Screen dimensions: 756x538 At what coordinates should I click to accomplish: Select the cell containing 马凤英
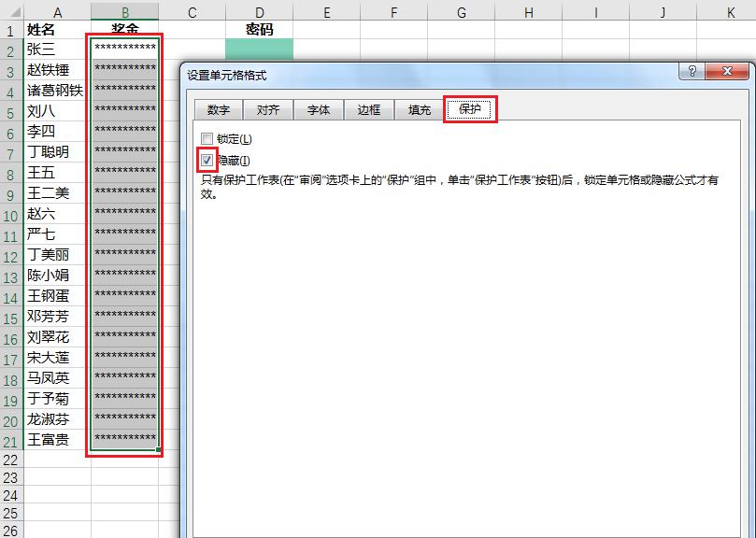click(57, 378)
